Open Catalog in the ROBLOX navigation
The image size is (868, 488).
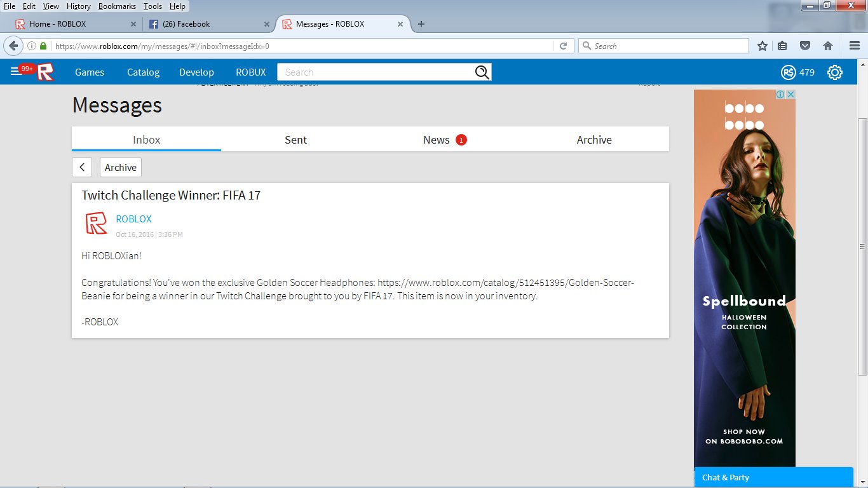[x=143, y=72]
